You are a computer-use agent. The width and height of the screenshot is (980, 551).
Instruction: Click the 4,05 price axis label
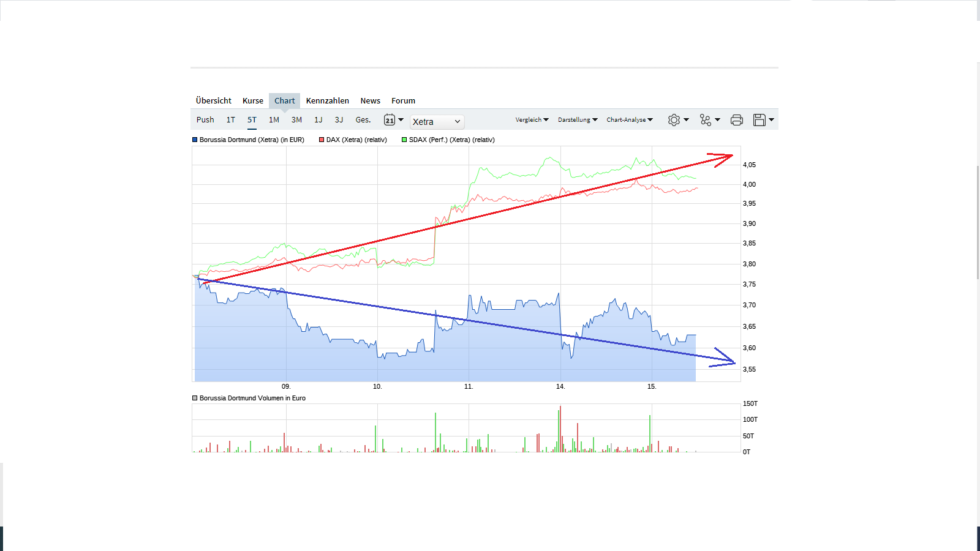(749, 165)
